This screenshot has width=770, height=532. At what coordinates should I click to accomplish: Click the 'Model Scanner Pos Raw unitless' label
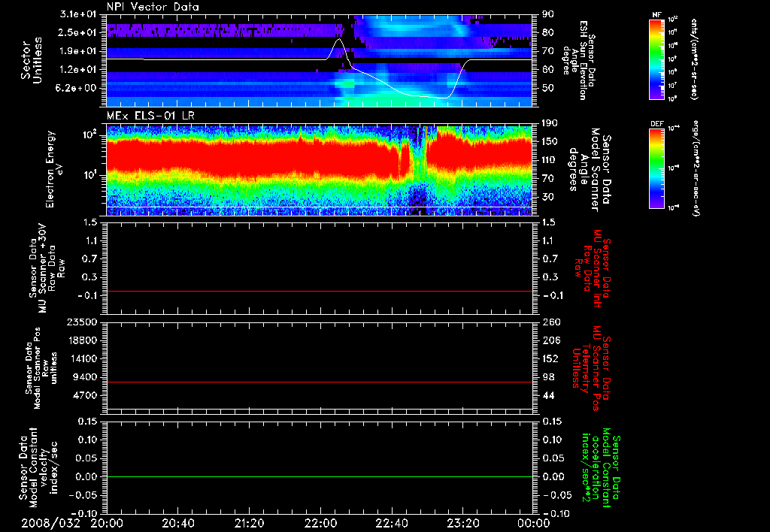click(42, 368)
